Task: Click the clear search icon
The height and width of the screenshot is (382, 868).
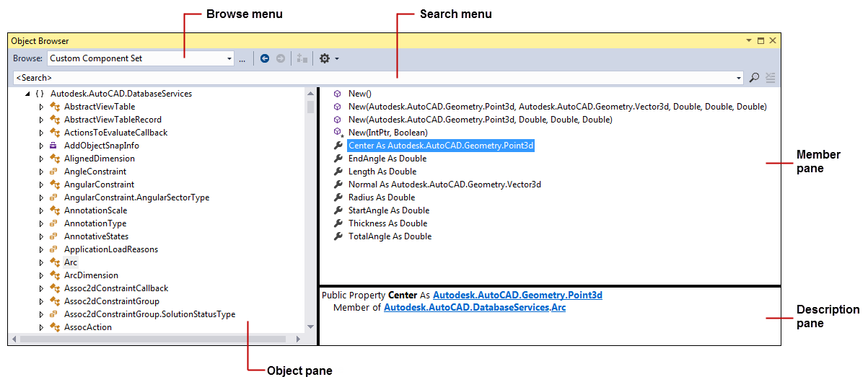Action: click(771, 77)
